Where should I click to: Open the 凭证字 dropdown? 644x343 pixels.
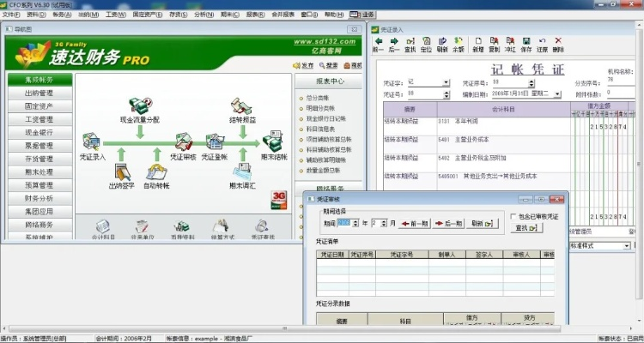click(x=446, y=82)
